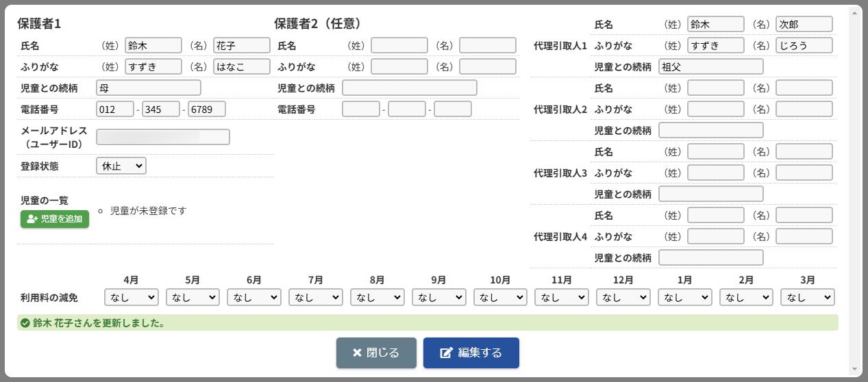Click the green check icon in update message
The width and height of the screenshot is (868, 382).
(x=25, y=323)
